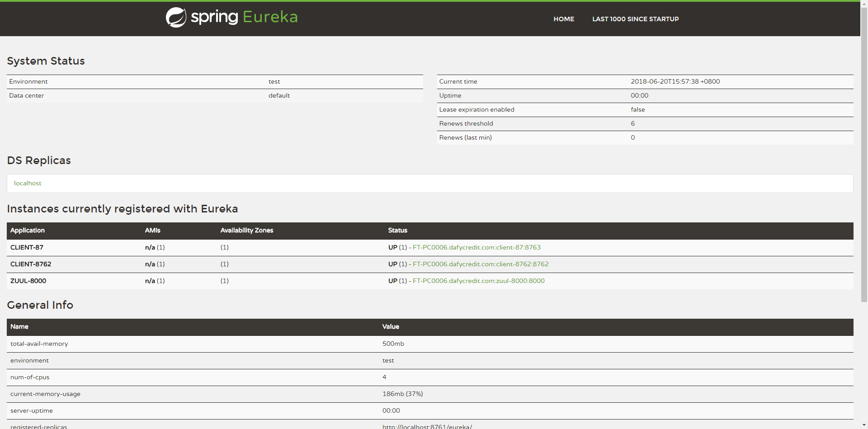Select the ZUUL-8000 application name

click(x=28, y=281)
